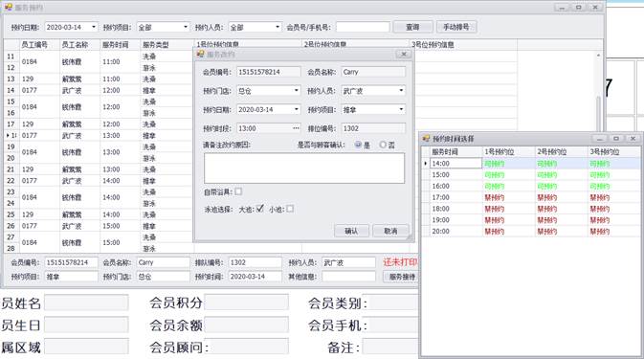Screen dimensions: 644x359
Task: Click the 预约时间选择 window title icon
Action: tap(426, 139)
